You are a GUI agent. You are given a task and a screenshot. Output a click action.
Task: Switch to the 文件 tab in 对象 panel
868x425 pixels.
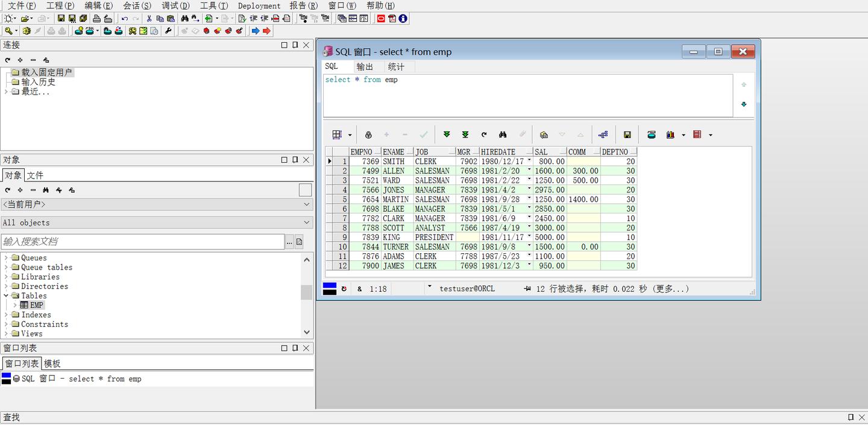[35, 175]
